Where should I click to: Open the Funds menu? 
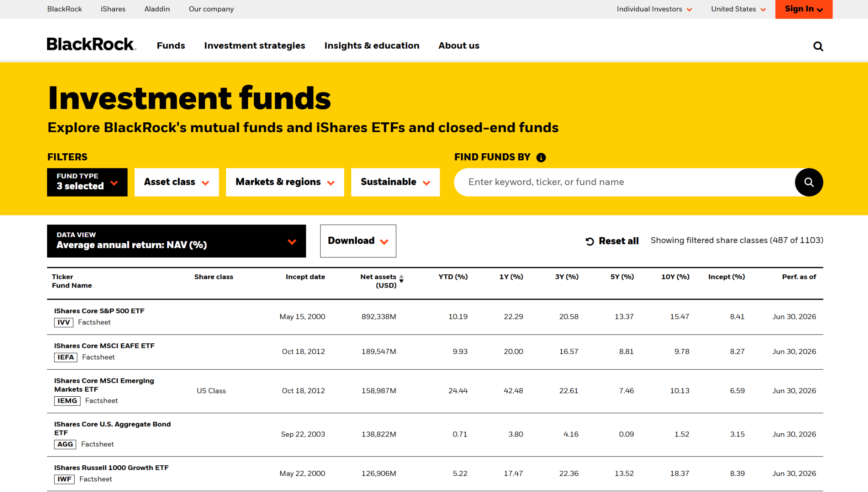pos(171,46)
